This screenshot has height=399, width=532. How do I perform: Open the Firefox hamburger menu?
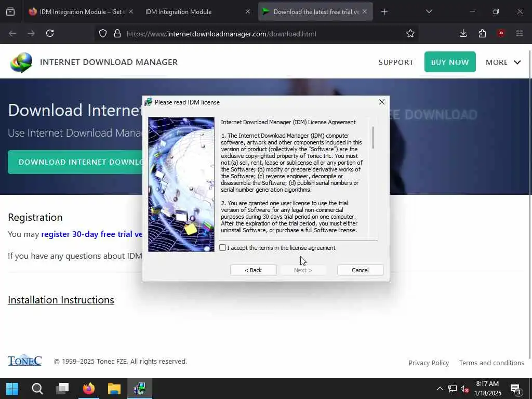pos(520,33)
